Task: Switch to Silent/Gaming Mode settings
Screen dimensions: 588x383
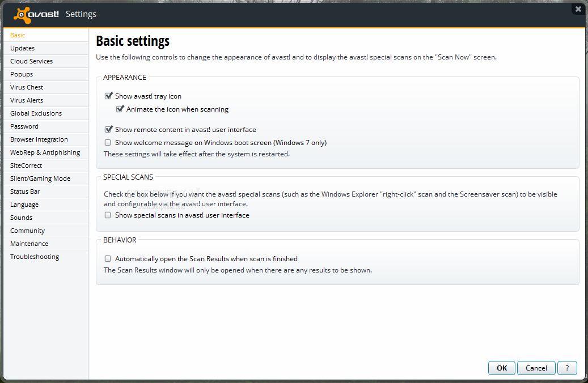Action: pos(46,178)
